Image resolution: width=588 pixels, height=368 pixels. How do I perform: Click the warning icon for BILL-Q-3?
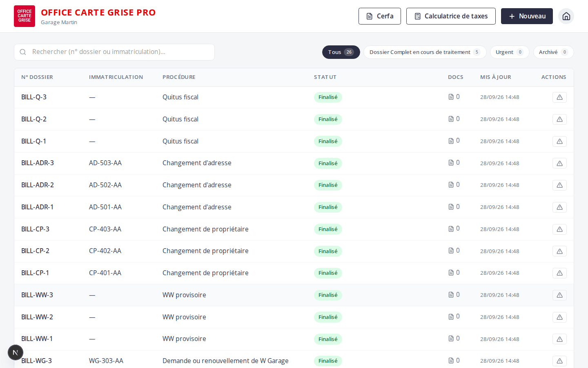(x=559, y=97)
